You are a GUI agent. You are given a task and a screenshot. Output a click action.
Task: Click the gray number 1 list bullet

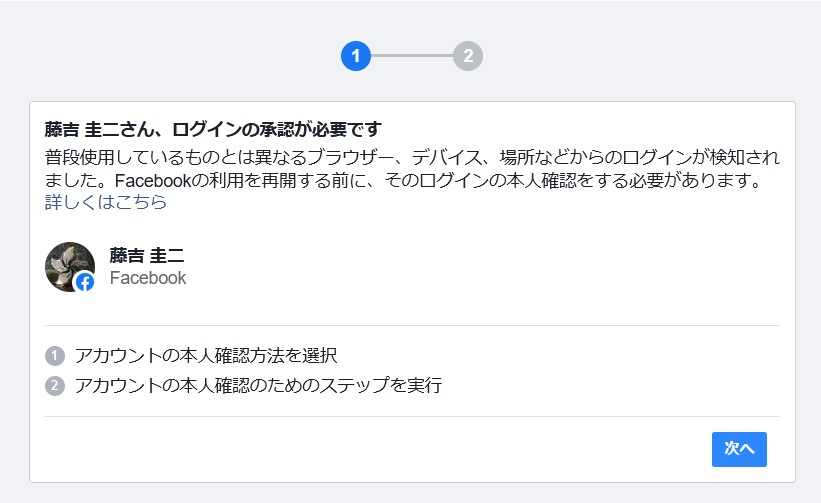pos(55,356)
